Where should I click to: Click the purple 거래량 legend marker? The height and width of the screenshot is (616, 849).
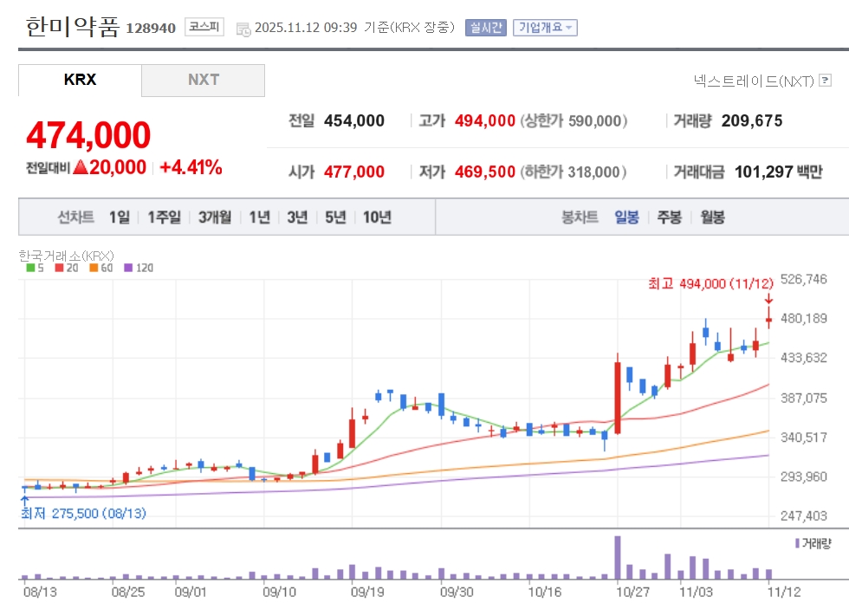pyautogui.click(x=797, y=543)
